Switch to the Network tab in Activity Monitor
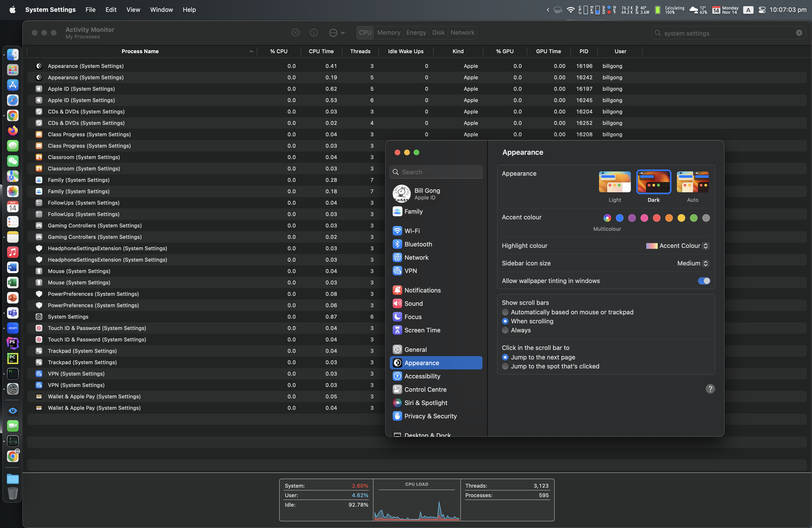 (x=462, y=33)
